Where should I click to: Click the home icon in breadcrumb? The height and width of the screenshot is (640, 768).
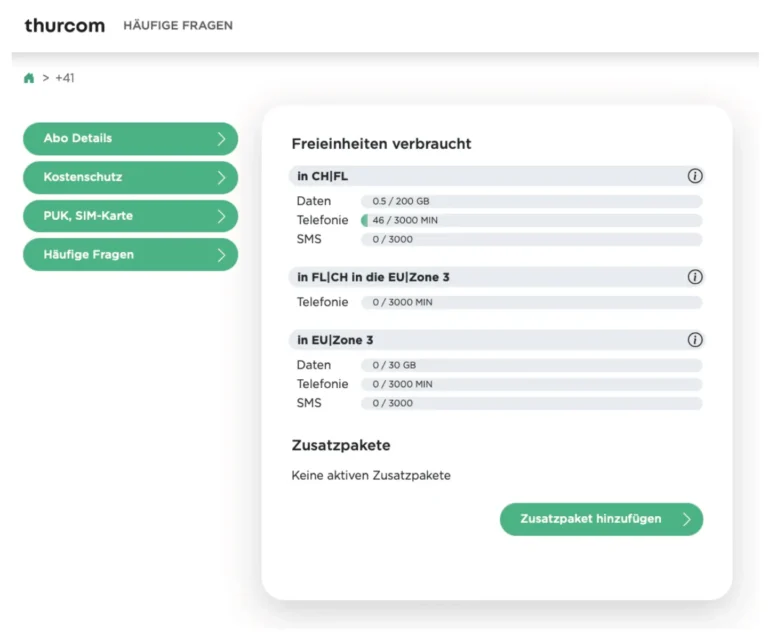point(29,78)
